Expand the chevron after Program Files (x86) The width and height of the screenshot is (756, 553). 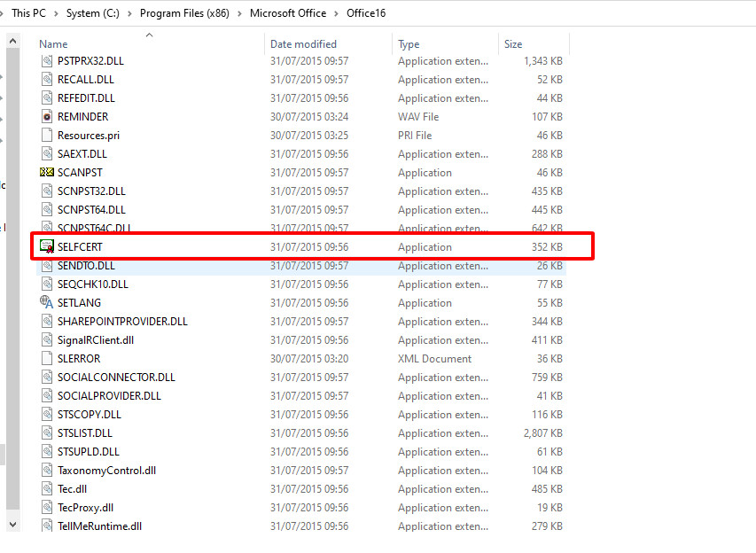[x=239, y=13]
